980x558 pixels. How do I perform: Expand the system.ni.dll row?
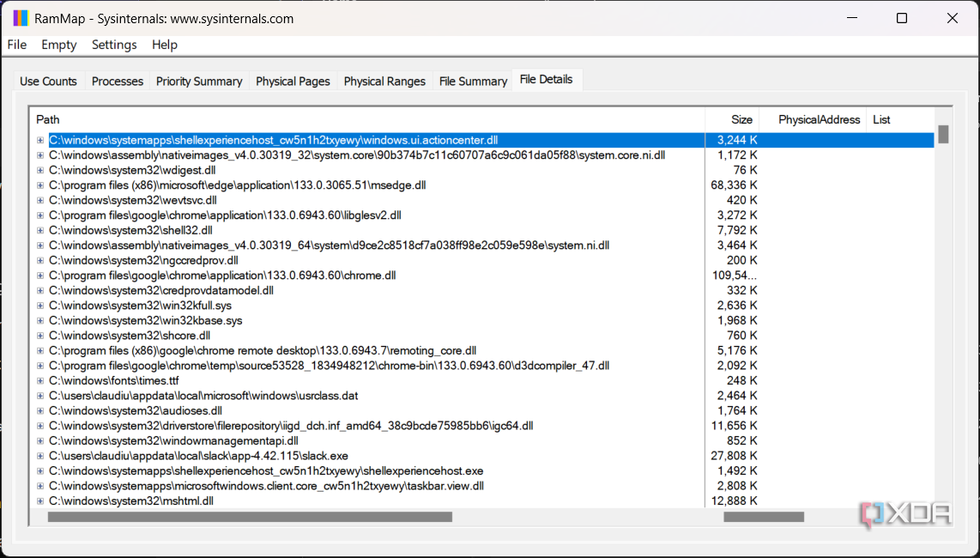pyautogui.click(x=40, y=246)
